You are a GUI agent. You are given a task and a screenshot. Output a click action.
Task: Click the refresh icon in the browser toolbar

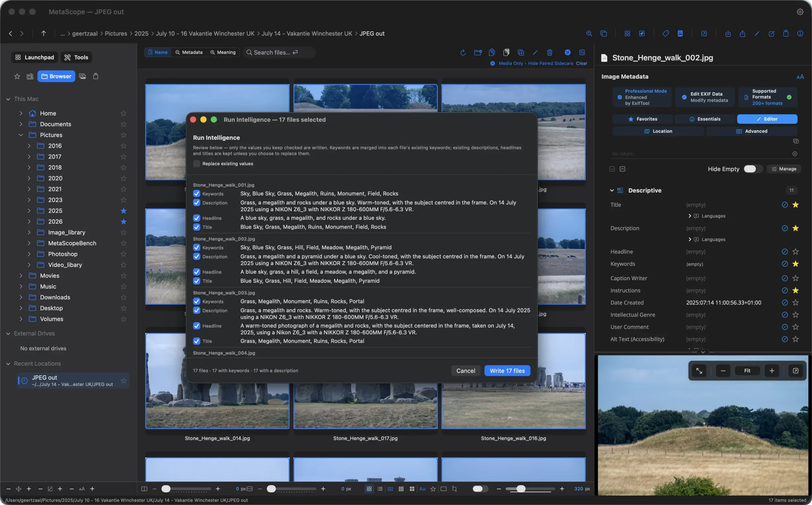[463, 53]
